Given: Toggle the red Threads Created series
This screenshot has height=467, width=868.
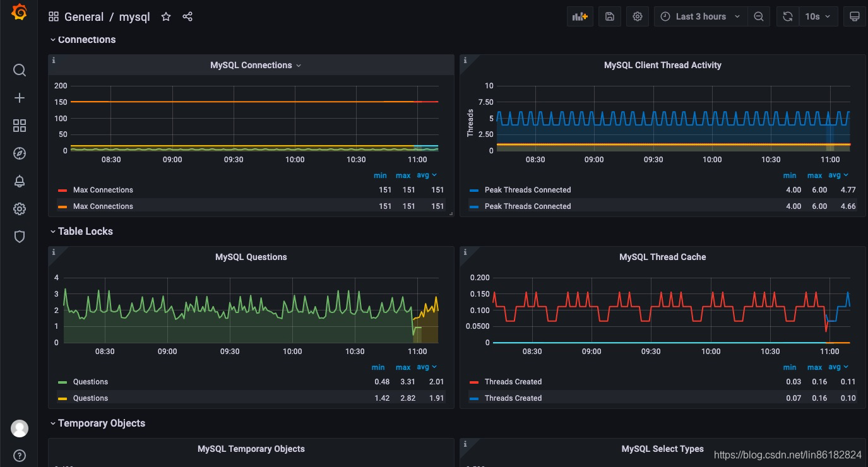Looking at the screenshot, I should click(513, 382).
